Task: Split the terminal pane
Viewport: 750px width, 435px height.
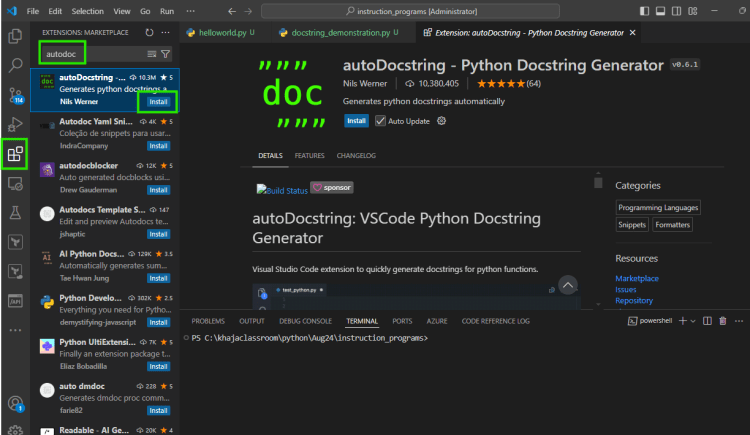Action: [707, 321]
